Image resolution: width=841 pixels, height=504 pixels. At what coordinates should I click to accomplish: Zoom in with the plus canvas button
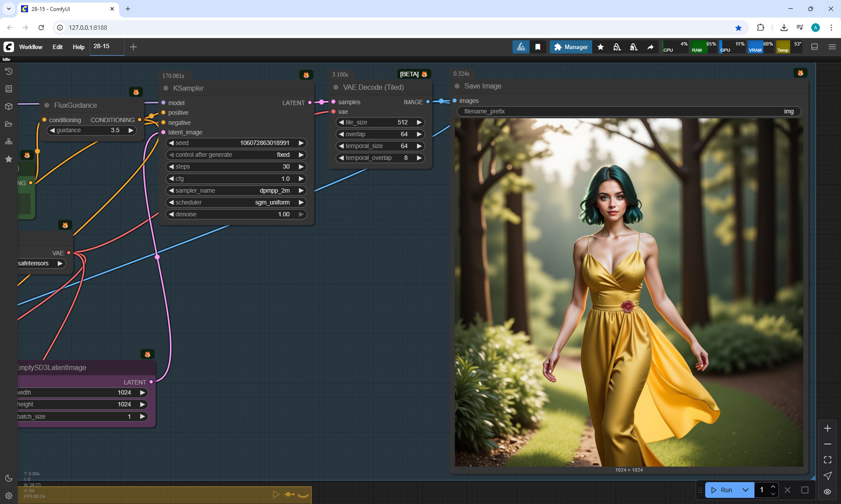click(827, 428)
